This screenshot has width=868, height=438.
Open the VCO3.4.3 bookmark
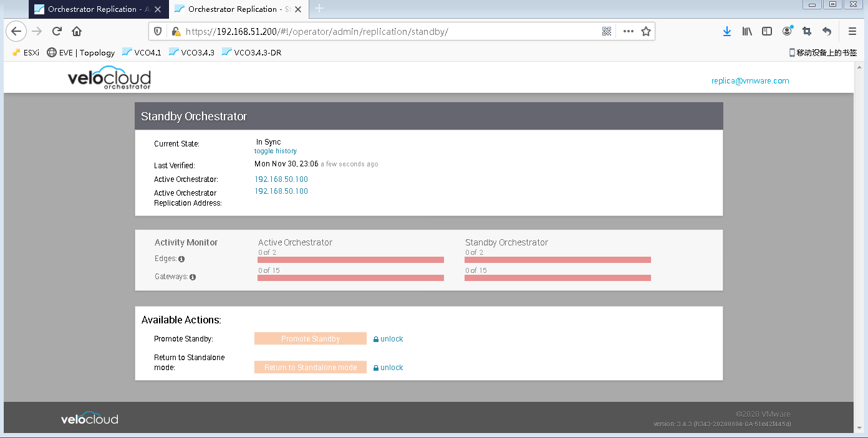[x=191, y=52]
